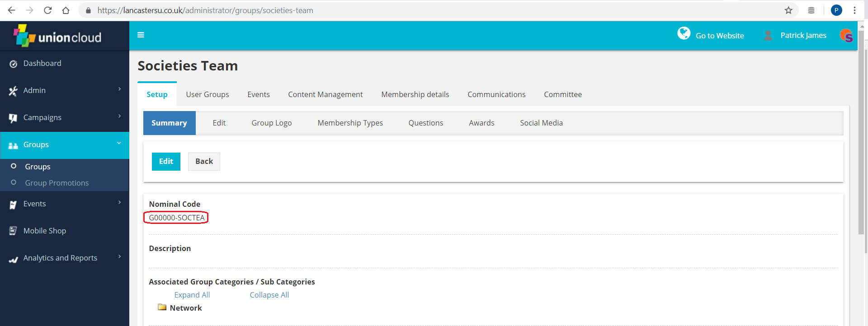The height and width of the screenshot is (326, 868).
Task: Click the padlock site info icon
Action: pos(88,10)
